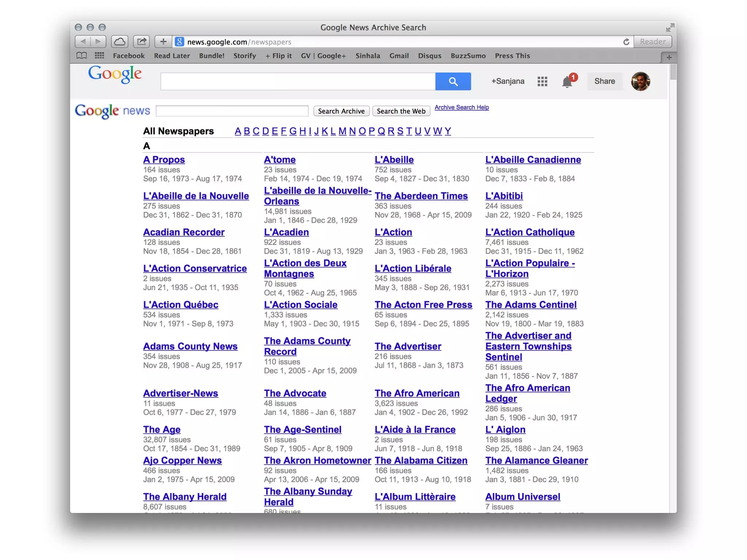Click the Safari back arrow button

[x=83, y=42]
